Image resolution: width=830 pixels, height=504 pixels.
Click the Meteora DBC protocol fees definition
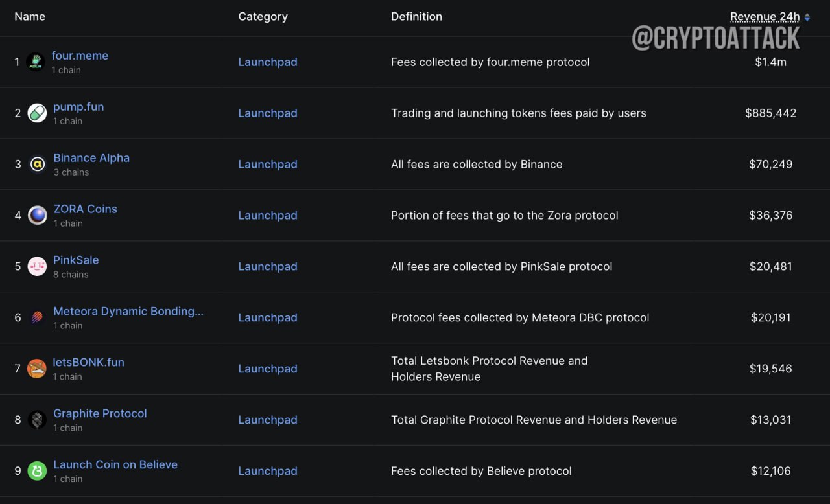(x=520, y=318)
